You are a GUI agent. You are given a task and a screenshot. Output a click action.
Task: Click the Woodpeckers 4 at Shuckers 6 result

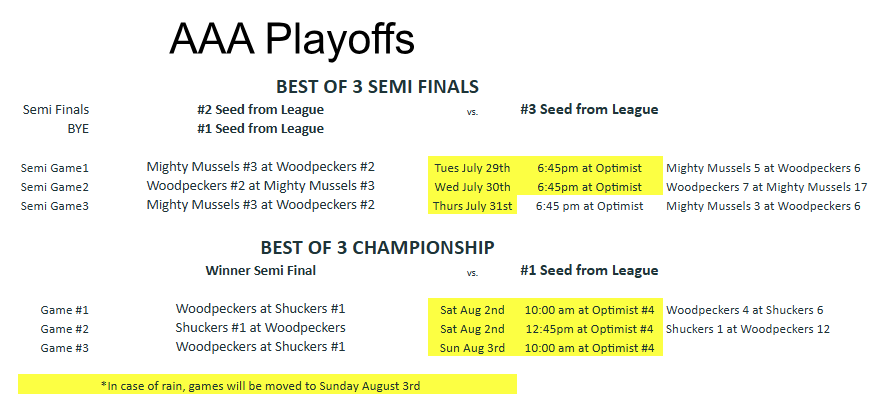point(745,310)
